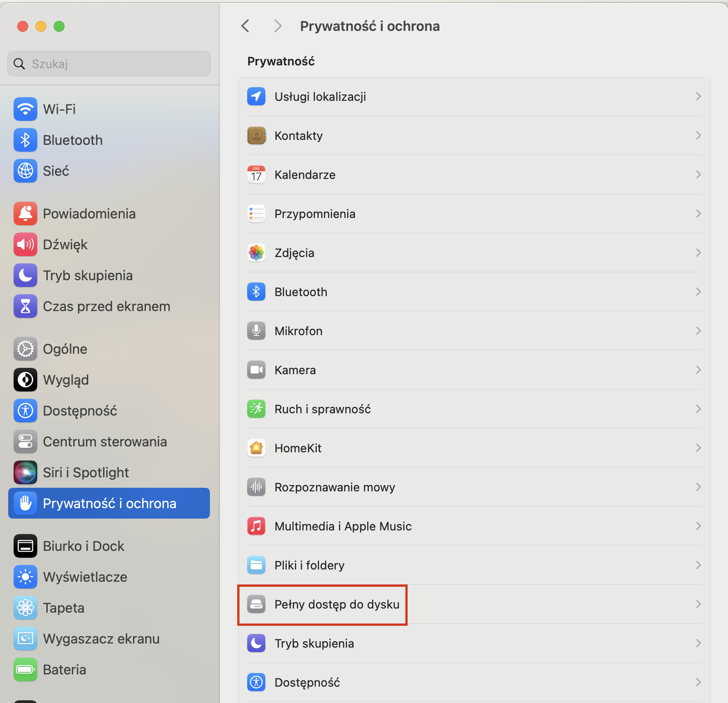
Task: Open Rozpoznawanie mowy row chevron
Action: pos(698,487)
